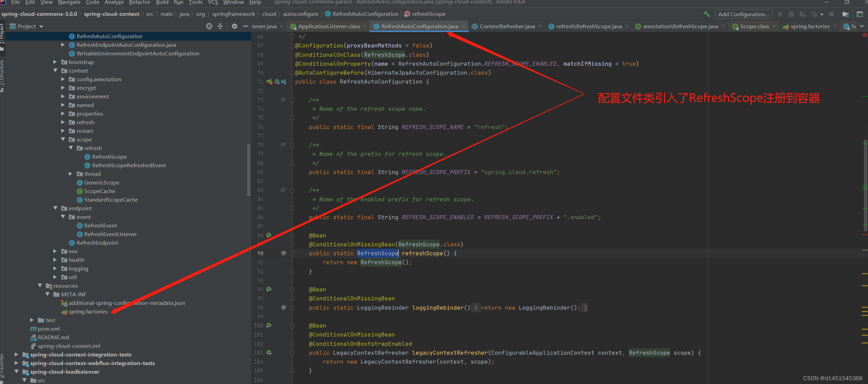Close the ApplicationListener.class tab

pos(364,26)
